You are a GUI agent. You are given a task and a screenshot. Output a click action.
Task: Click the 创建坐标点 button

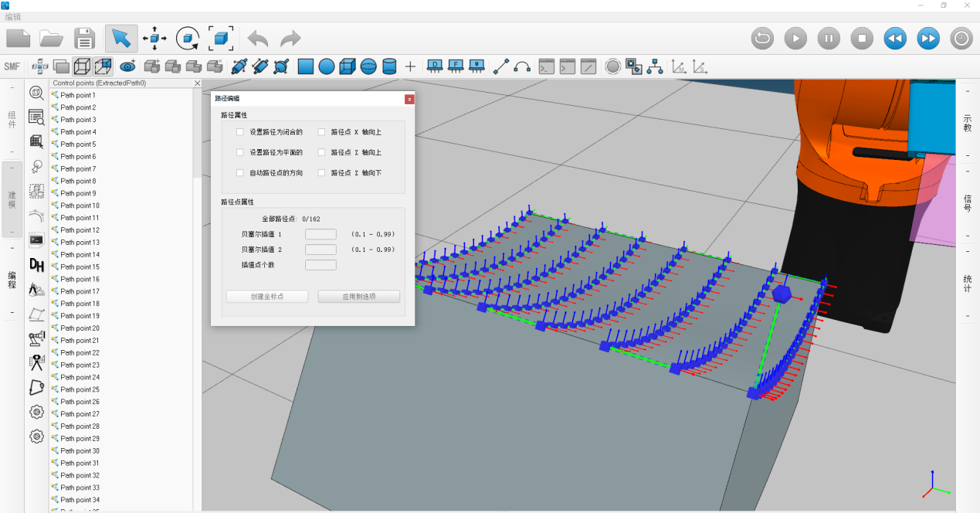[x=267, y=297]
